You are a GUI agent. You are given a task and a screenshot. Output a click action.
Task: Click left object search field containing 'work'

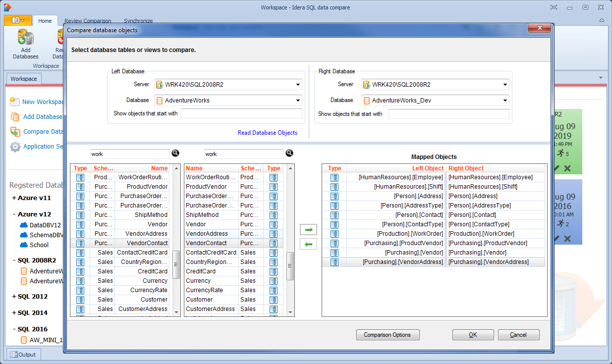click(x=130, y=154)
